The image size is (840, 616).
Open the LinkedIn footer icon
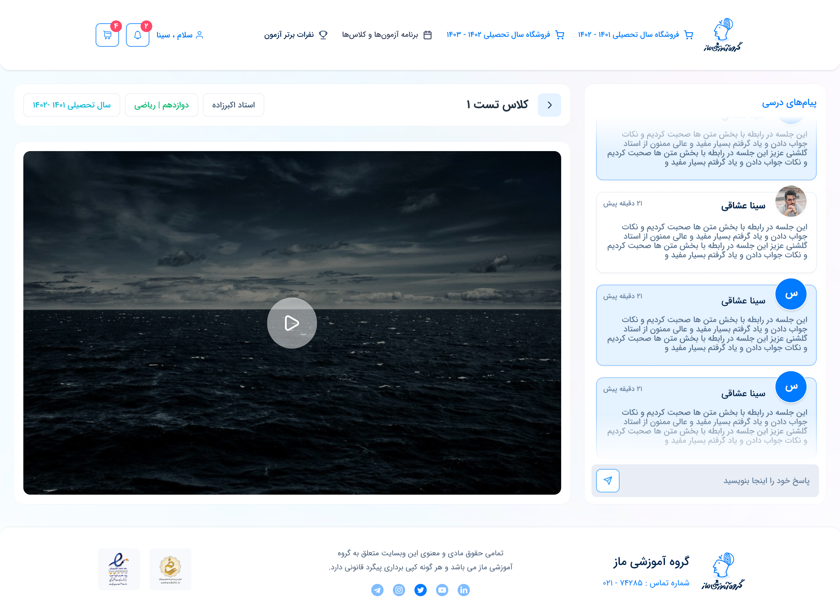coord(463,590)
